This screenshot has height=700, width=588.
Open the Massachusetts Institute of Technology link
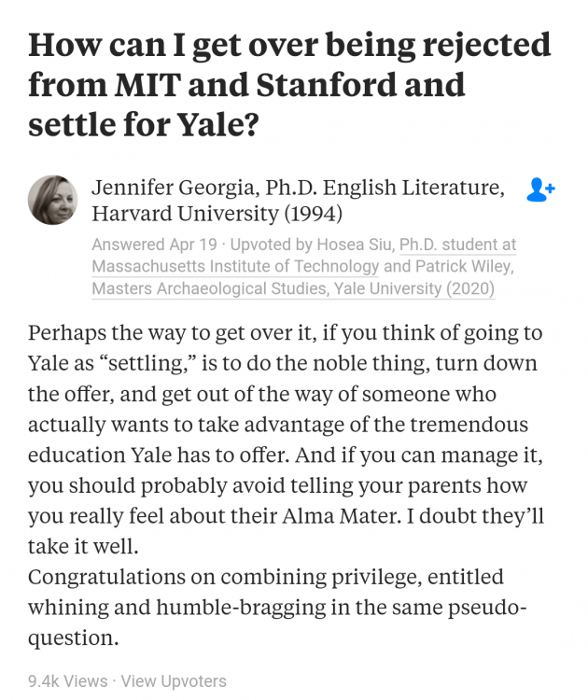click(x=235, y=267)
